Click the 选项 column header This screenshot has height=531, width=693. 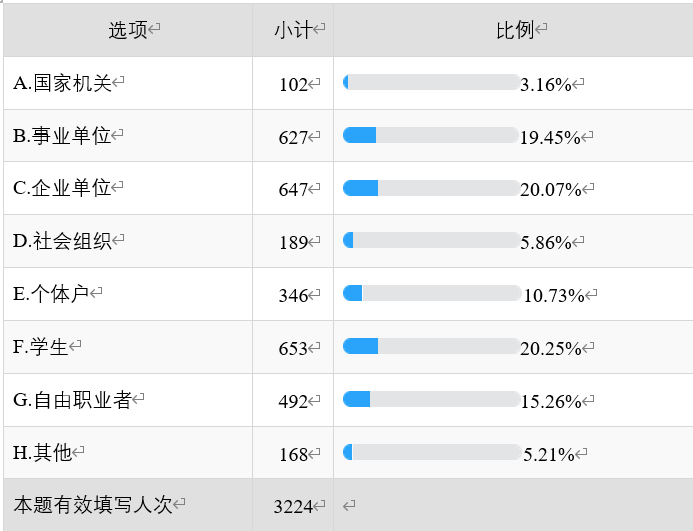128,30
